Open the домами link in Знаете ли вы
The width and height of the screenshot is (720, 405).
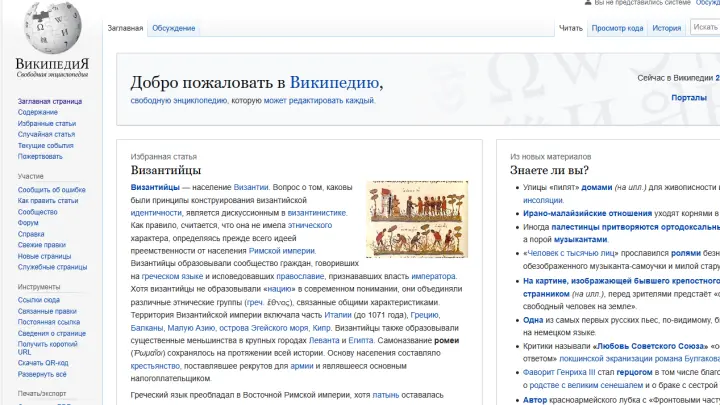click(596, 187)
